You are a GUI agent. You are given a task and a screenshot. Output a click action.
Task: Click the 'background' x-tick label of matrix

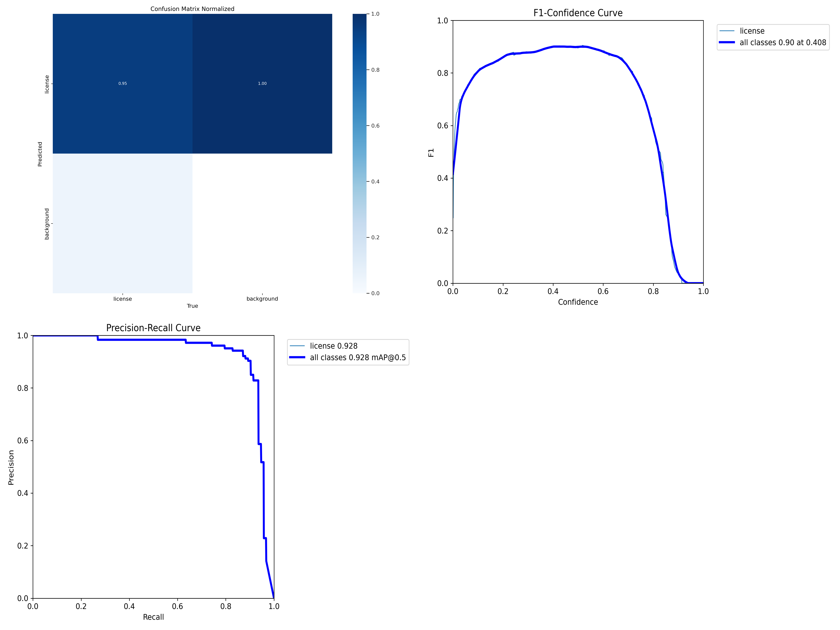tap(262, 299)
